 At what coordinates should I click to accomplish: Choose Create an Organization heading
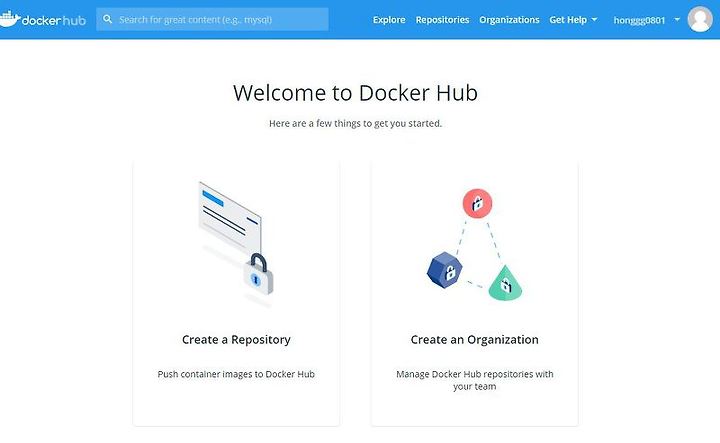(474, 340)
